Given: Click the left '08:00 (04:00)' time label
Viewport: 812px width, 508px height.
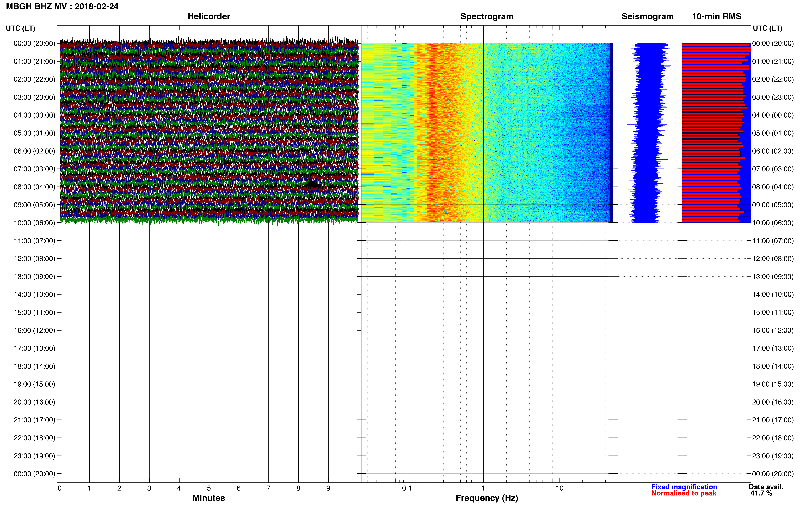Looking at the screenshot, I should pos(34,187).
